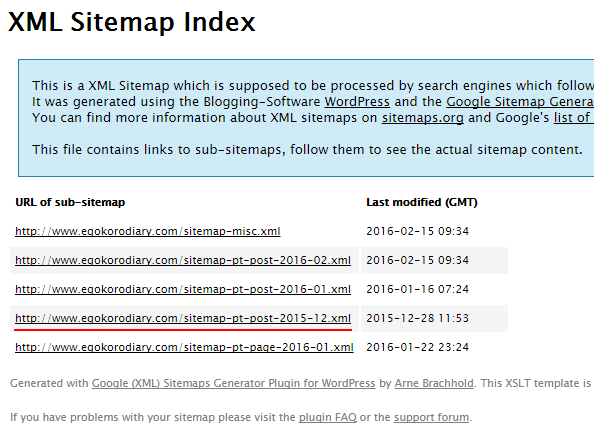Click the 2016-01-22 23:24 date cell
The width and height of the screenshot is (594, 447).
417,347
